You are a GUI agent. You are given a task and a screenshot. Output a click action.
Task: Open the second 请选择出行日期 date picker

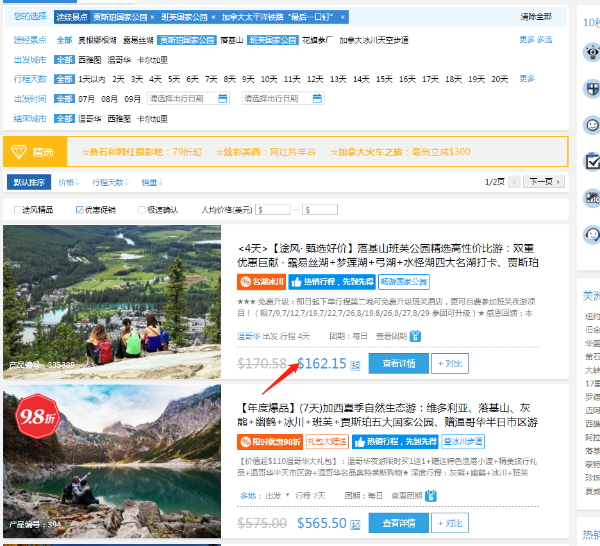click(283, 98)
